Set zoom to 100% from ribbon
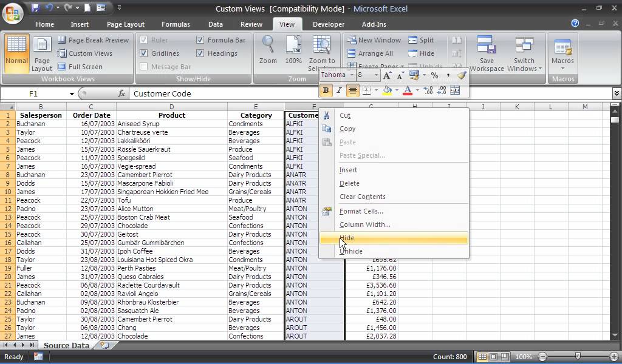 click(x=293, y=50)
